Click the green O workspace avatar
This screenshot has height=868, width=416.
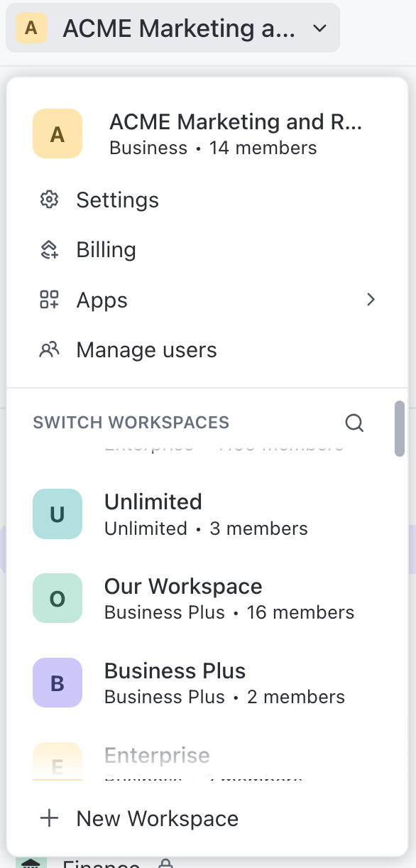[x=58, y=598]
